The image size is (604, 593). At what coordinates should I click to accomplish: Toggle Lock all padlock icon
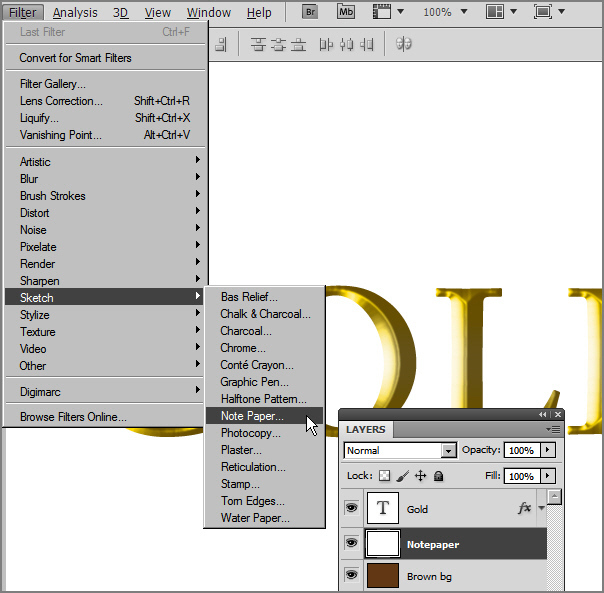point(438,476)
